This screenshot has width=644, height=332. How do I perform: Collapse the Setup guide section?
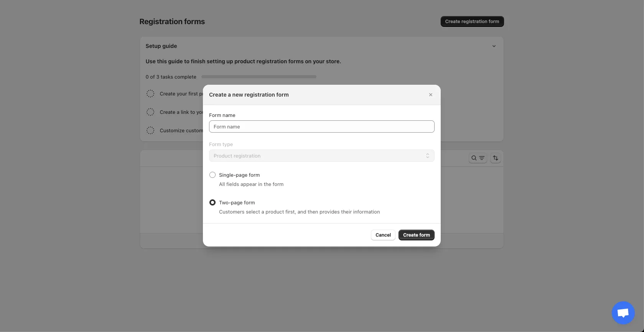494,46
